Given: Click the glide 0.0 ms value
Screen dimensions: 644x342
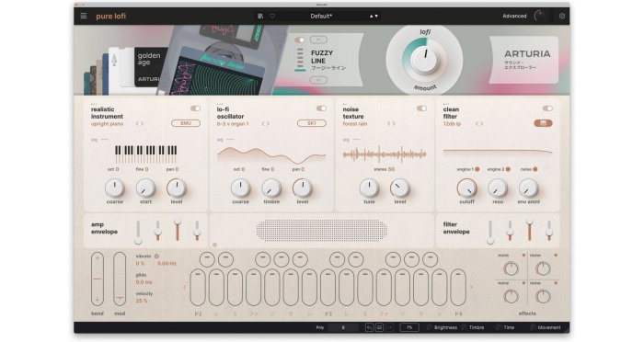Looking at the screenshot, I should coord(144,282).
